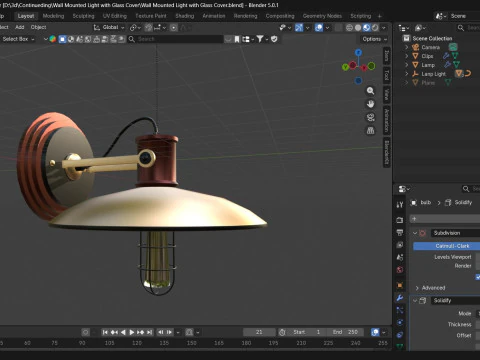Viewport: 480px width, 360px height.
Task: Collapse the Subdivision modifier panel
Action: tap(415, 233)
